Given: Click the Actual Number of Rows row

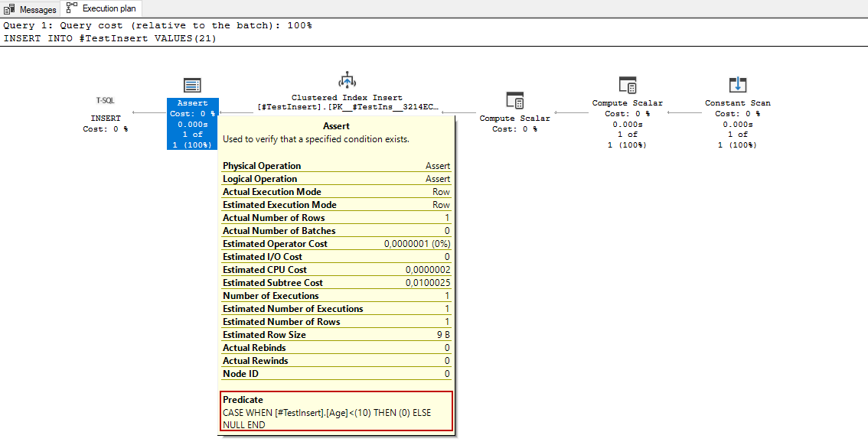Looking at the screenshot, I should tap(337, 218).
